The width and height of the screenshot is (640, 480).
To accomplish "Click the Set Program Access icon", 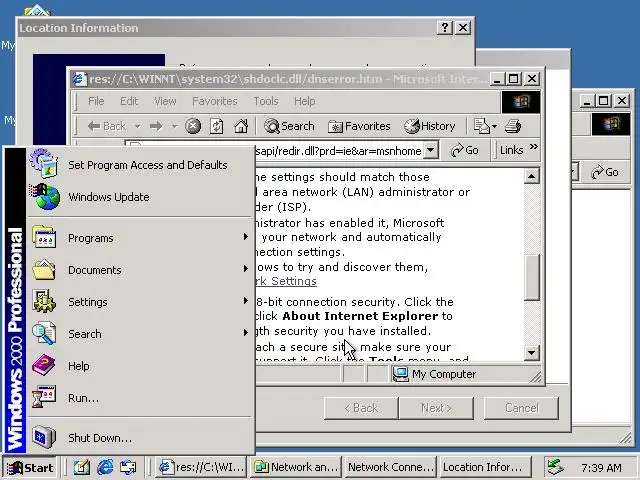I will [44, 163].
